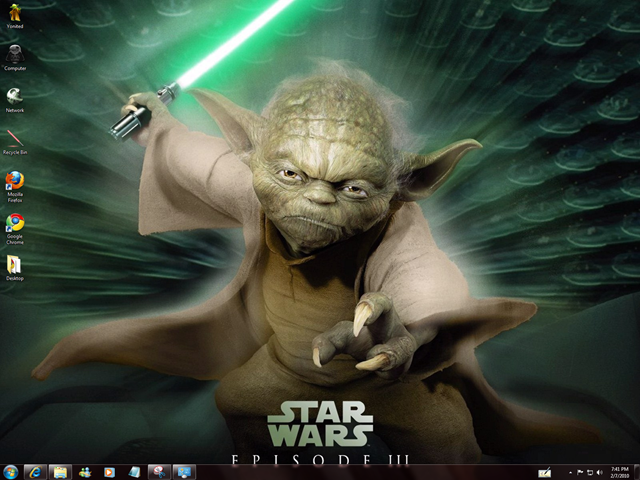This screenshot has height=480, width=640.
Task: Open the volume speaker control
Action: tap(599, 472)
